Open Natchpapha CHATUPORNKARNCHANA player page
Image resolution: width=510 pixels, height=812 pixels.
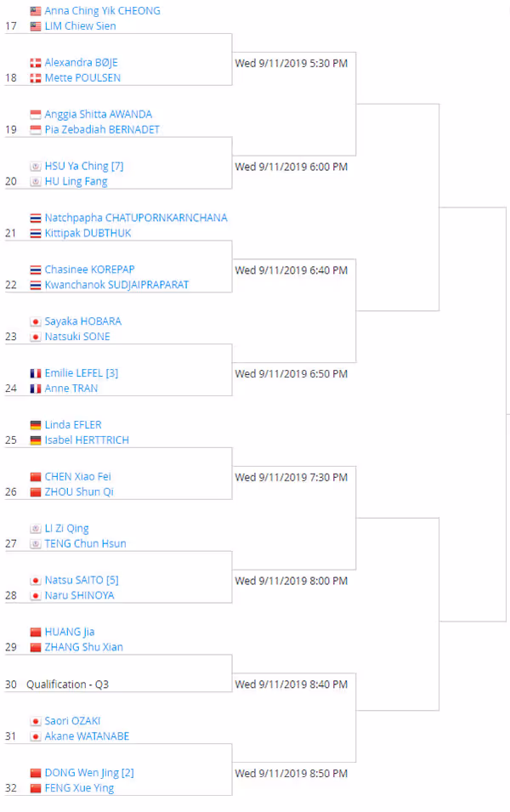pyautogui.click(x=136, y=218)
